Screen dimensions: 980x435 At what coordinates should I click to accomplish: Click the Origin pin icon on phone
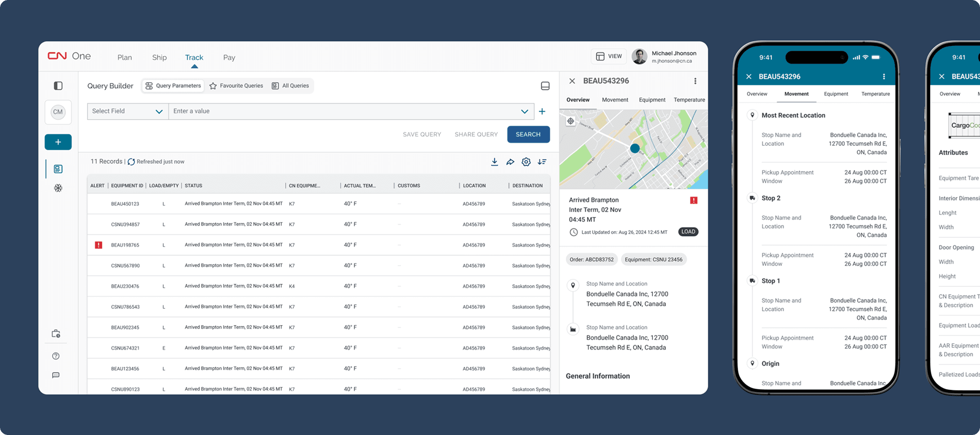point(752,363)
